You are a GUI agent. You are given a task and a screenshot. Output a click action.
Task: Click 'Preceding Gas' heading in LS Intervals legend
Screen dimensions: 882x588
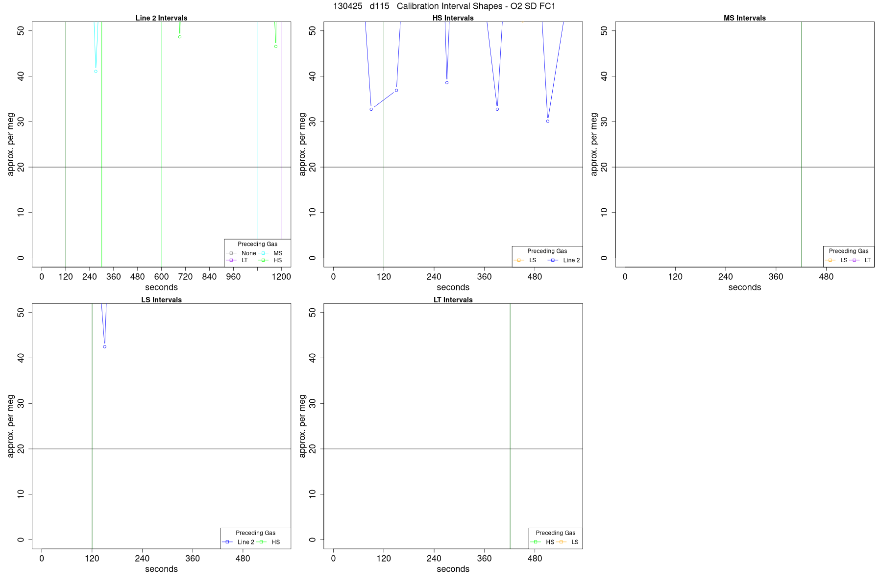point(255,533)
